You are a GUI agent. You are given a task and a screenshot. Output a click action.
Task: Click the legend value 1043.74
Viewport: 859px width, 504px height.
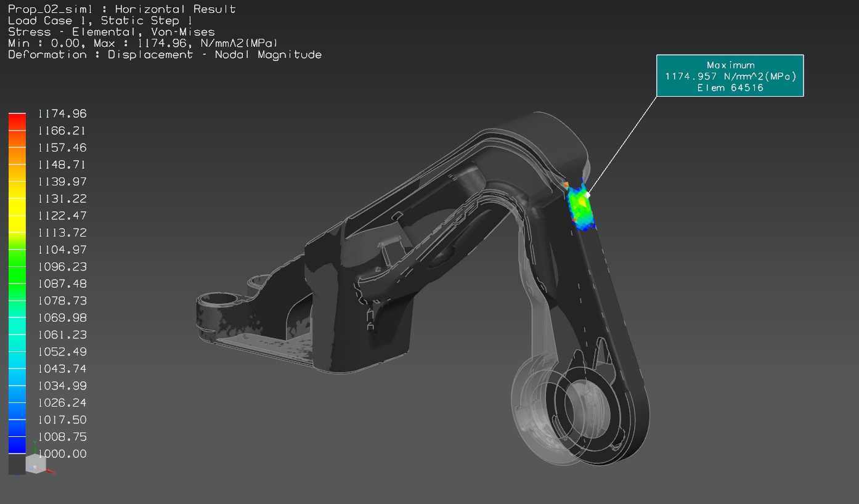[x=62, y=368]
